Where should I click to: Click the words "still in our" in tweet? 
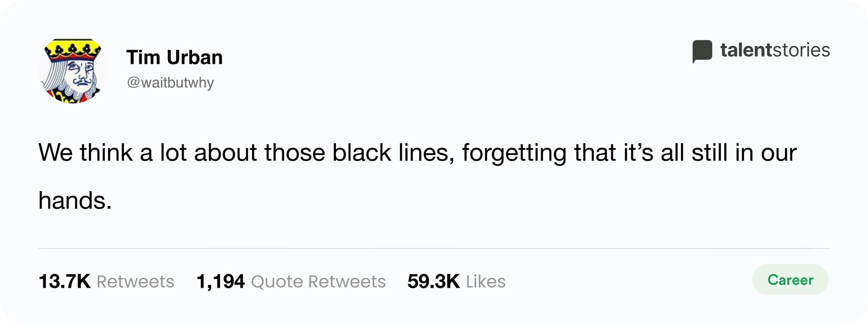(744, 152)
